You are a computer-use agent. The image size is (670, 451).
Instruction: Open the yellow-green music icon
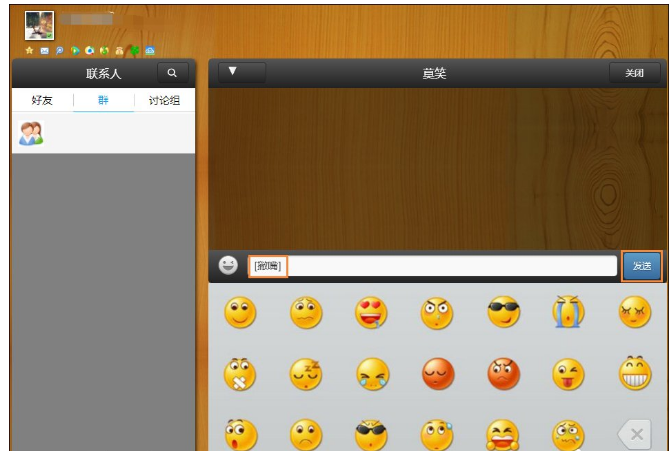104,51
